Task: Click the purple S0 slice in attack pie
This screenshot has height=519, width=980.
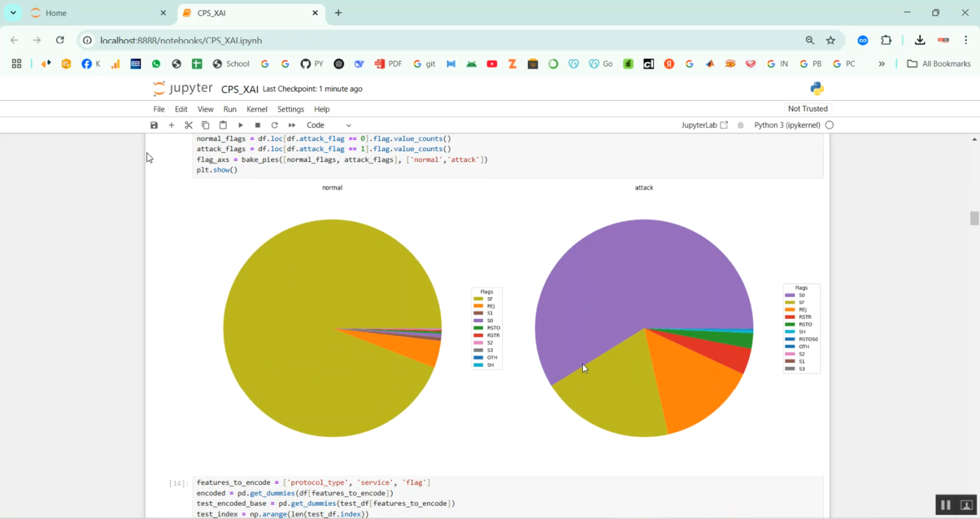Action: [627, 275]
